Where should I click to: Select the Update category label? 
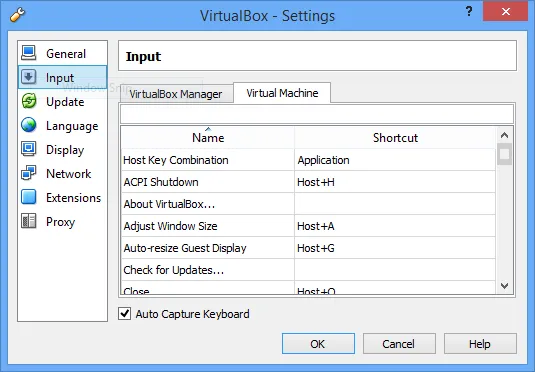pos(65,102)
